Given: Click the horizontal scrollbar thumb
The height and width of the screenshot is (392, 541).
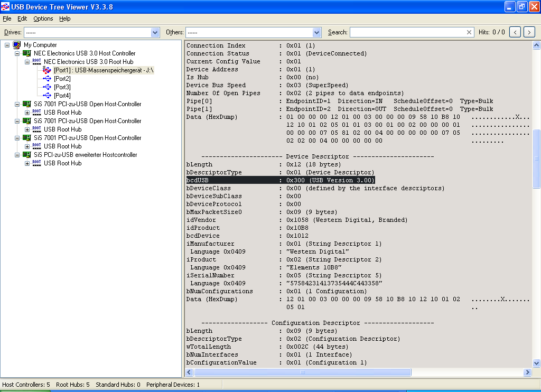Looking at the screenshot, I should pyautogui.click(x=303, y=372).
